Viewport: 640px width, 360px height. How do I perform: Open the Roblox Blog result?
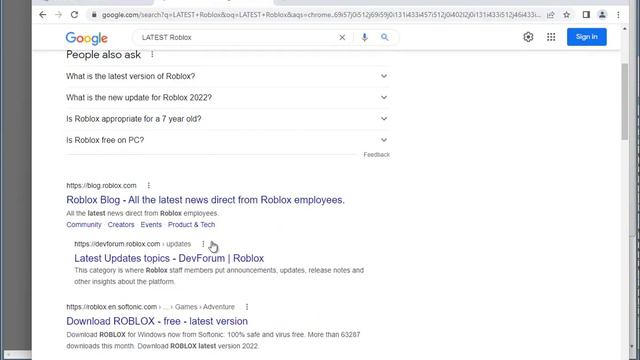pos(205,200)
